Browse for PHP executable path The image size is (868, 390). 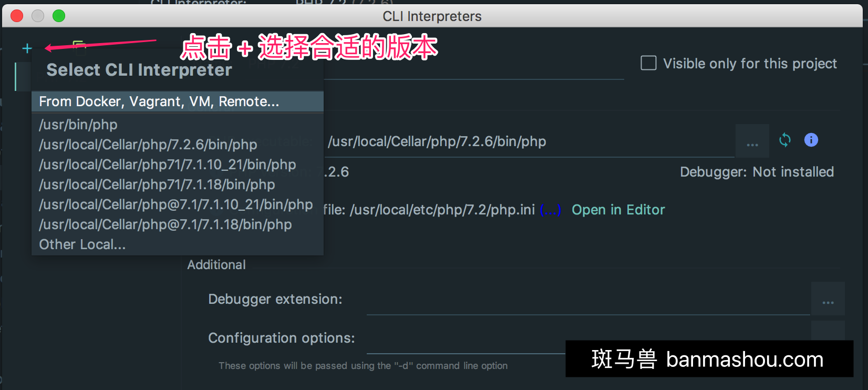752,141
